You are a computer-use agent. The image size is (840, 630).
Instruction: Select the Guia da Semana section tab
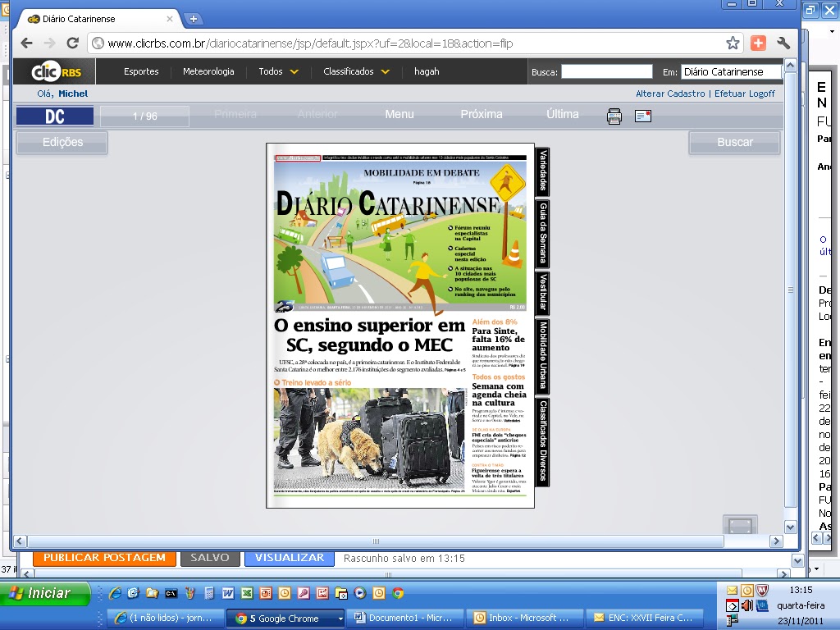(x=543, y=233)
